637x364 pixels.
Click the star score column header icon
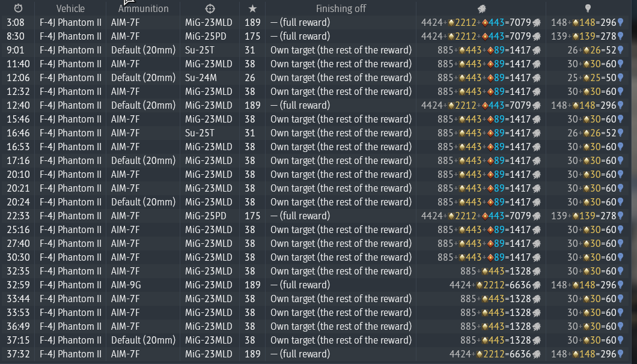coord(252,8)
